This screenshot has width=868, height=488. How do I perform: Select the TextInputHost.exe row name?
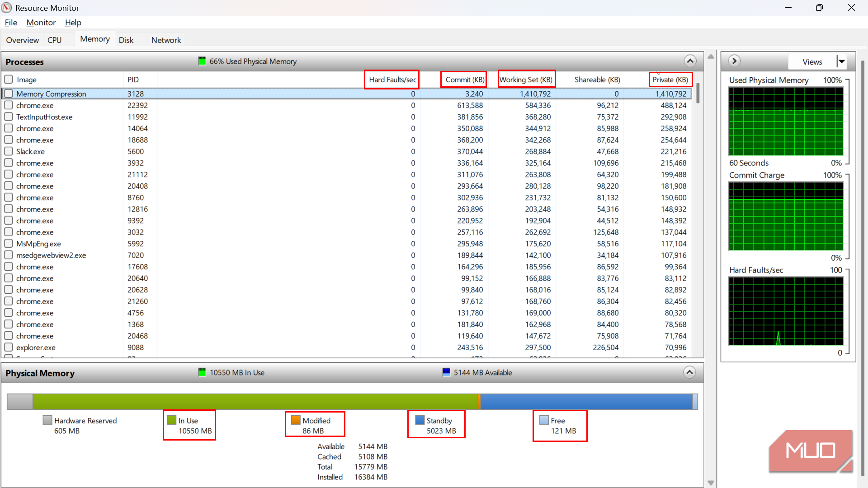click(x=44, y=117)
